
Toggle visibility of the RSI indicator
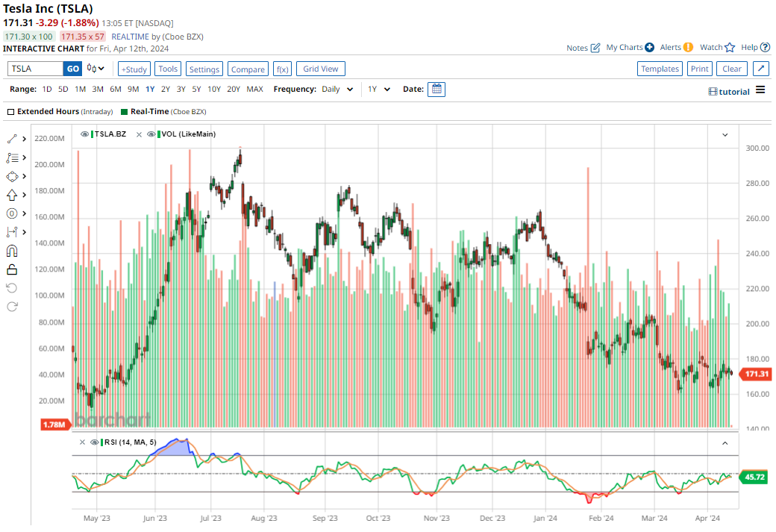[95, 442]
